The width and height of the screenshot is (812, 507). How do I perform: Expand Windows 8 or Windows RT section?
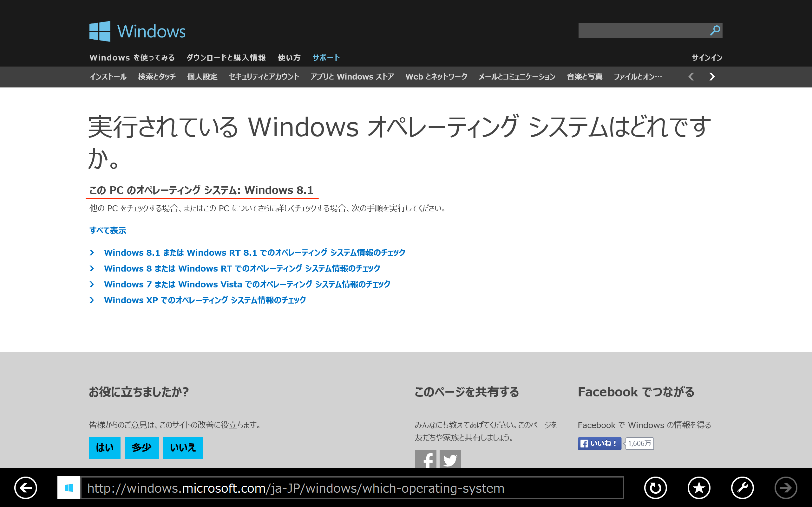point(242,268)
